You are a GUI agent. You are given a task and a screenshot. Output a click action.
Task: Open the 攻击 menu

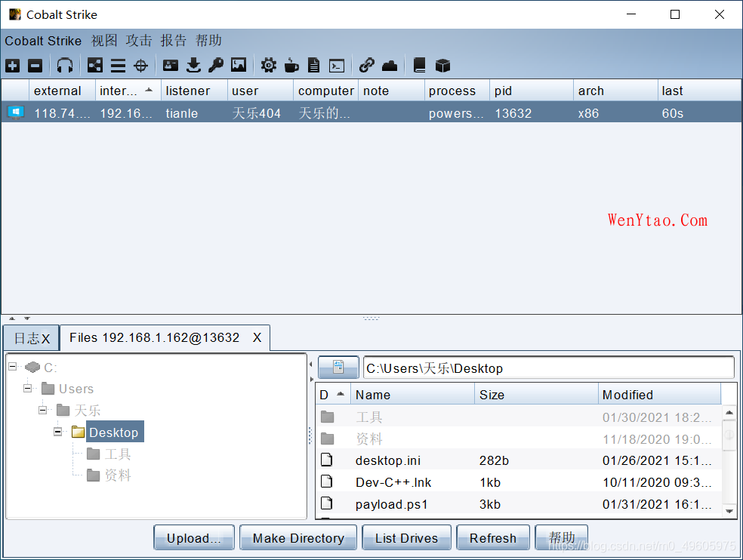(x=139, y=41)
